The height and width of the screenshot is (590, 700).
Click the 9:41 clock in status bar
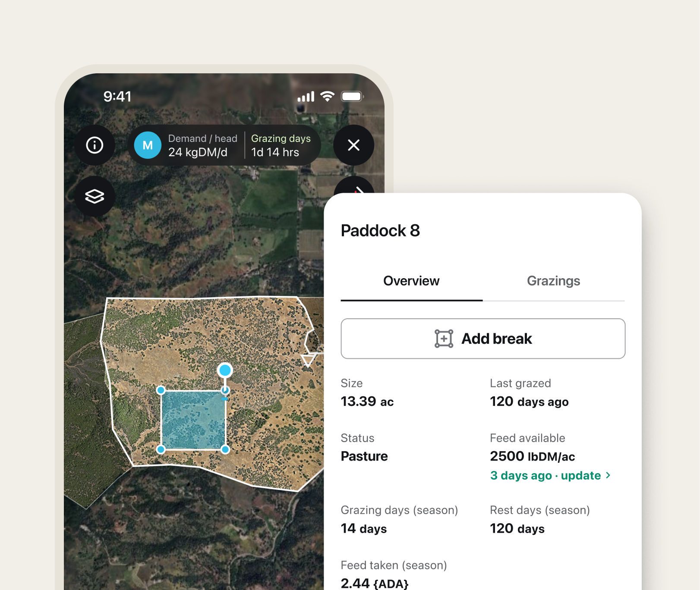pyautogui.click(x=117, y=96)
